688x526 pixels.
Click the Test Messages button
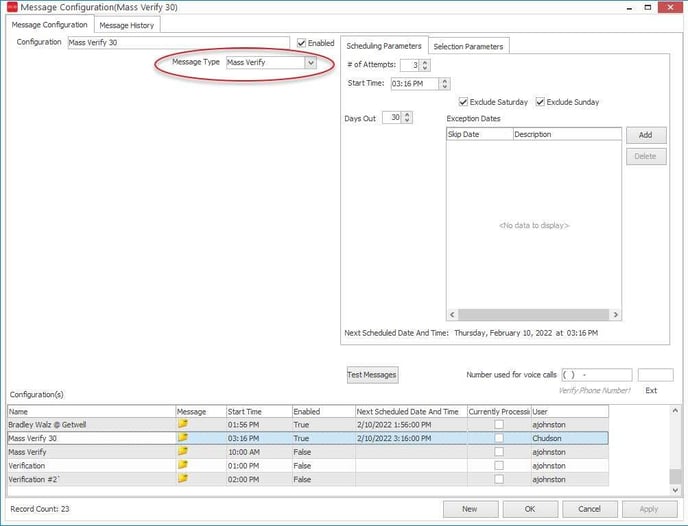click(x=372, y=375)
